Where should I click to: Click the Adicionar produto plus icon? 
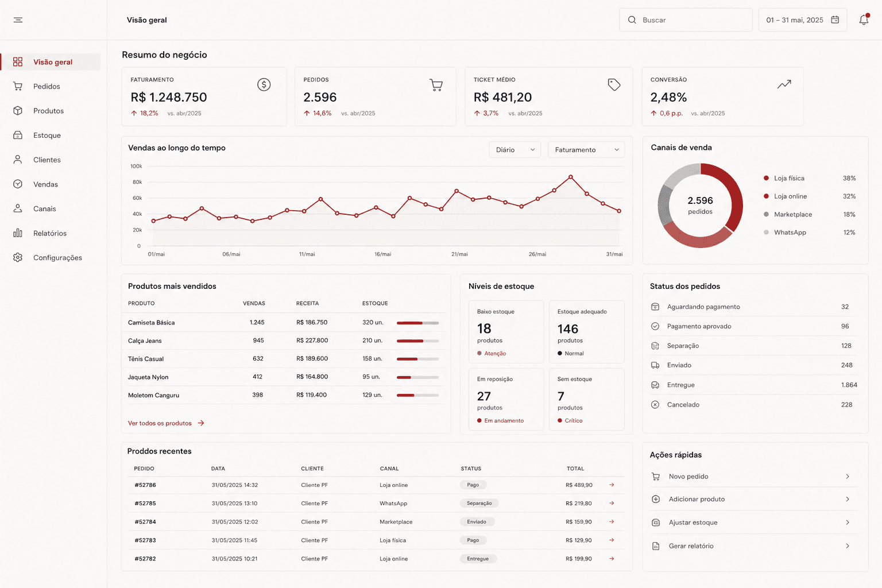[656, 499]
